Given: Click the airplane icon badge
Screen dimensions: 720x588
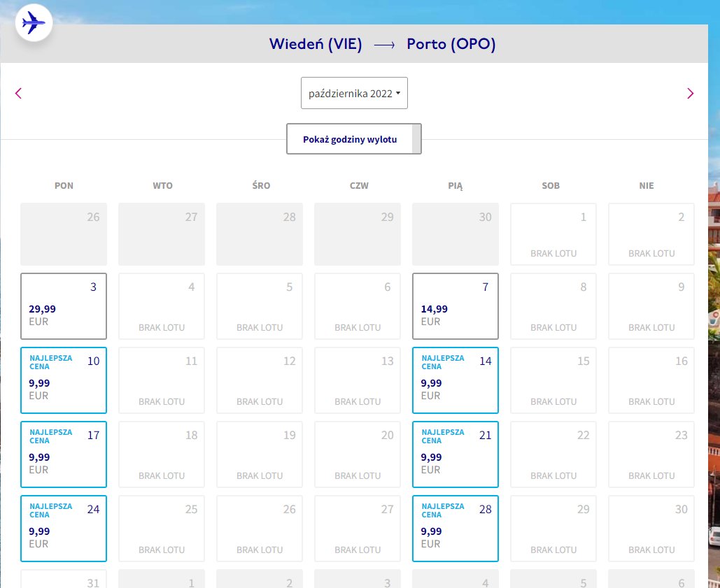Looking at the screenshot, I should pyautogui.click(x=34, y=22).
